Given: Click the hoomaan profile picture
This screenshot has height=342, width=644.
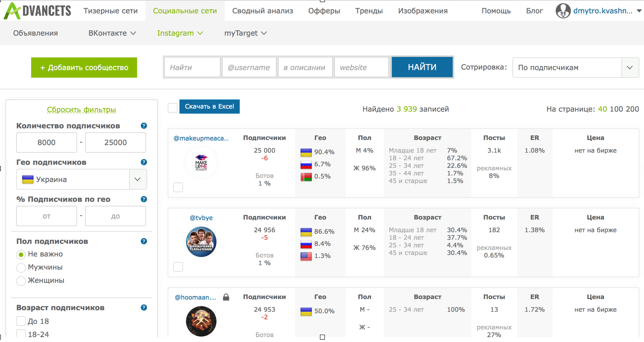Looking at the screenshot, I should 201,321.
